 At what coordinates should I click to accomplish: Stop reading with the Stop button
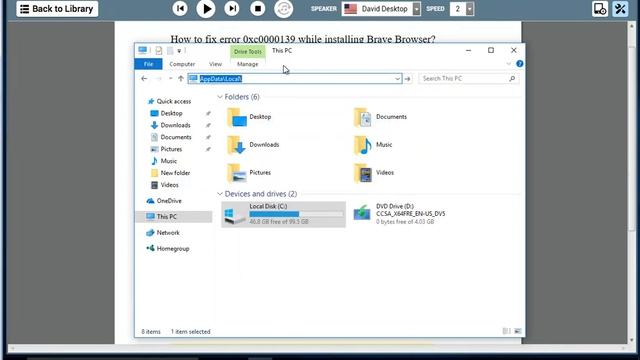point(258,9)
